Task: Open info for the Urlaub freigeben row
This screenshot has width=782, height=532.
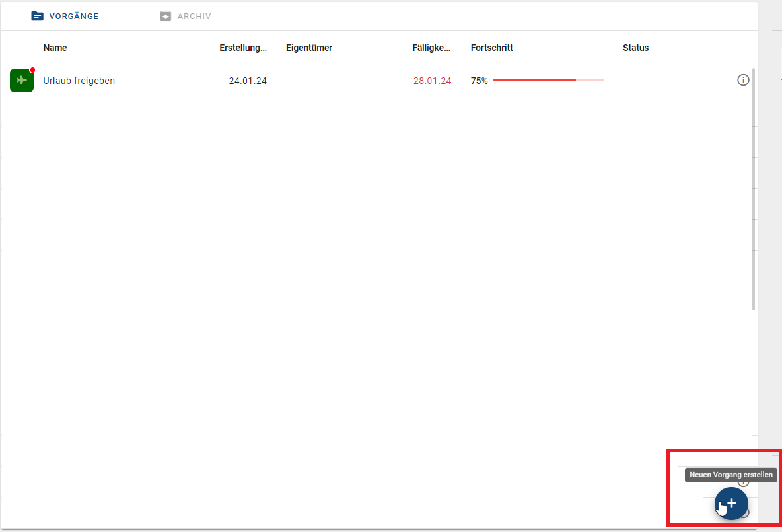Action: click(x=743, y=79)
